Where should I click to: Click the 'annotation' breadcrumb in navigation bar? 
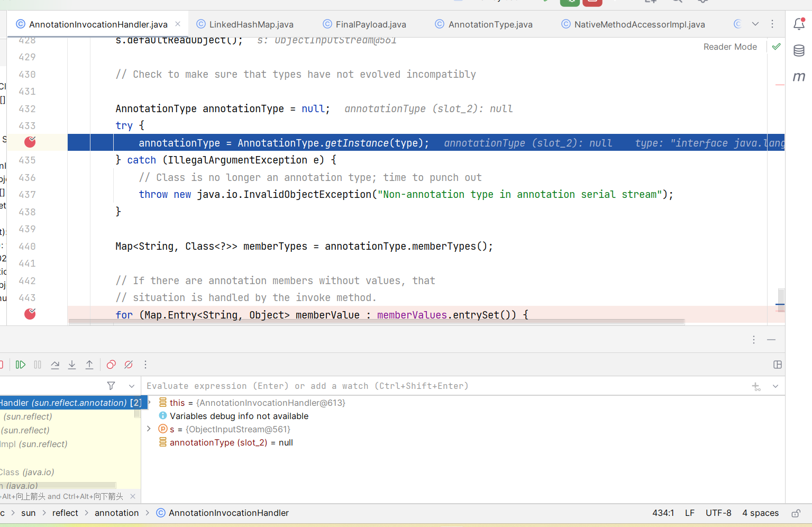coord(116,513)
